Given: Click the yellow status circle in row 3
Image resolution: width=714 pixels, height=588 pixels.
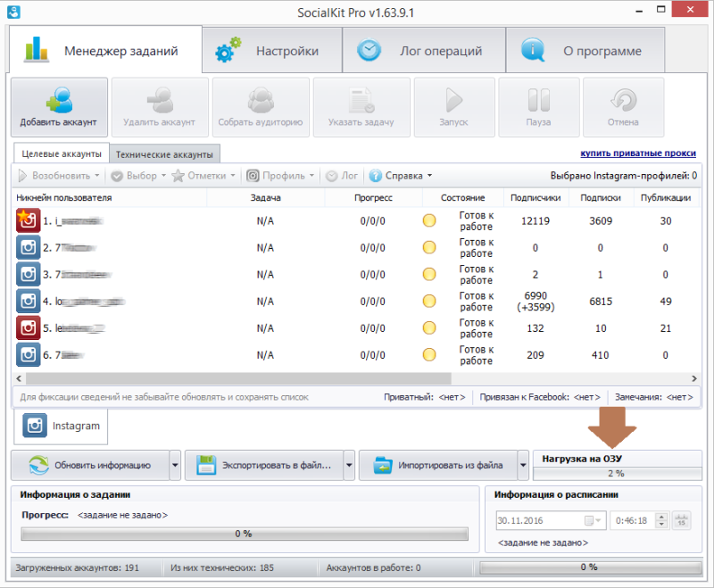Looking at the screenshot, I should (429, 275).
